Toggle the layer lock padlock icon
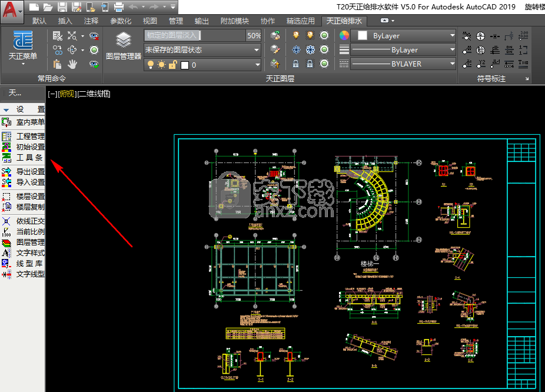Viewport: 545px width, 392px height. tap(295, 64)
